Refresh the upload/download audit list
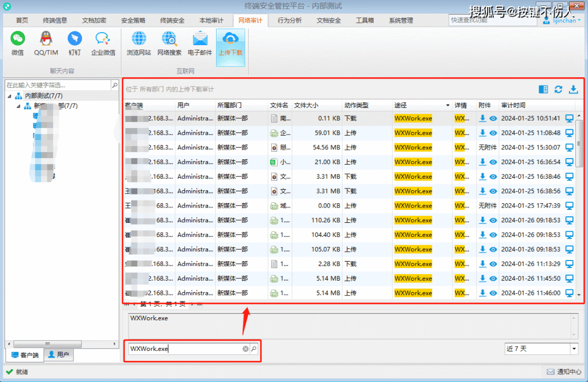588x382 pixels. (x=558, y=89)
